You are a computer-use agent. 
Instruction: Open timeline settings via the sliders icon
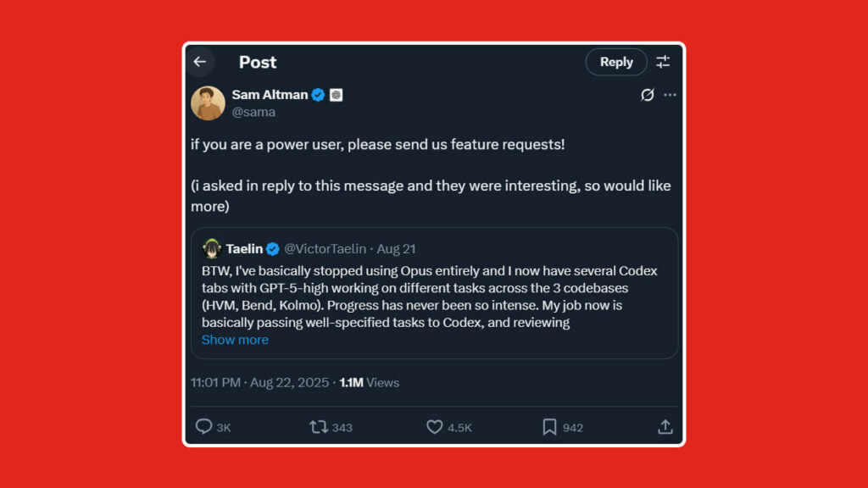pyautogui.click(x=663, y=62)
